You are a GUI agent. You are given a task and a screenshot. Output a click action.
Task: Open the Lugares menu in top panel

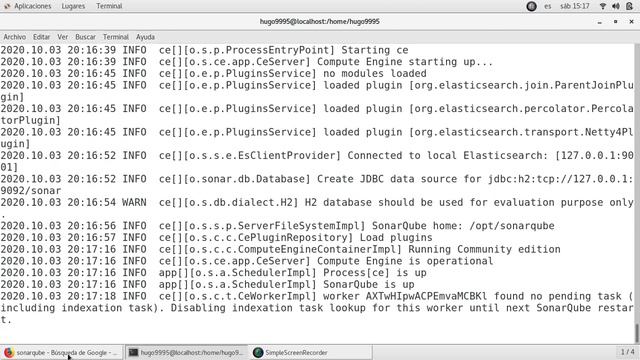(73, 6)
